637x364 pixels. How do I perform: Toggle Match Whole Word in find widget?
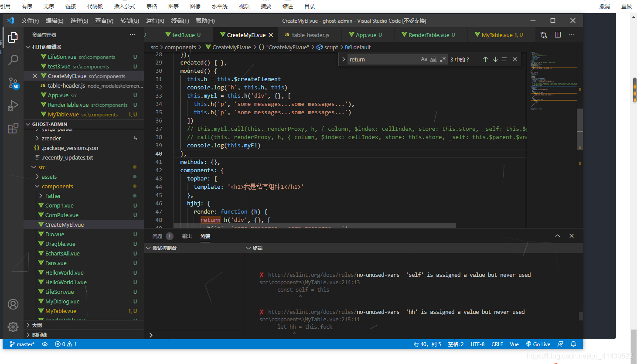tap(433, 59)
